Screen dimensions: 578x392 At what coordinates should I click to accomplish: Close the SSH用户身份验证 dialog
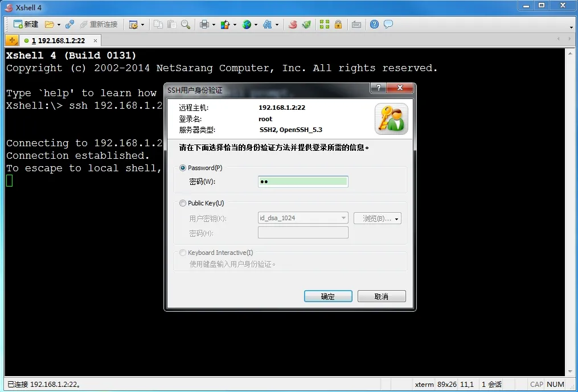[x=400, y=88]
